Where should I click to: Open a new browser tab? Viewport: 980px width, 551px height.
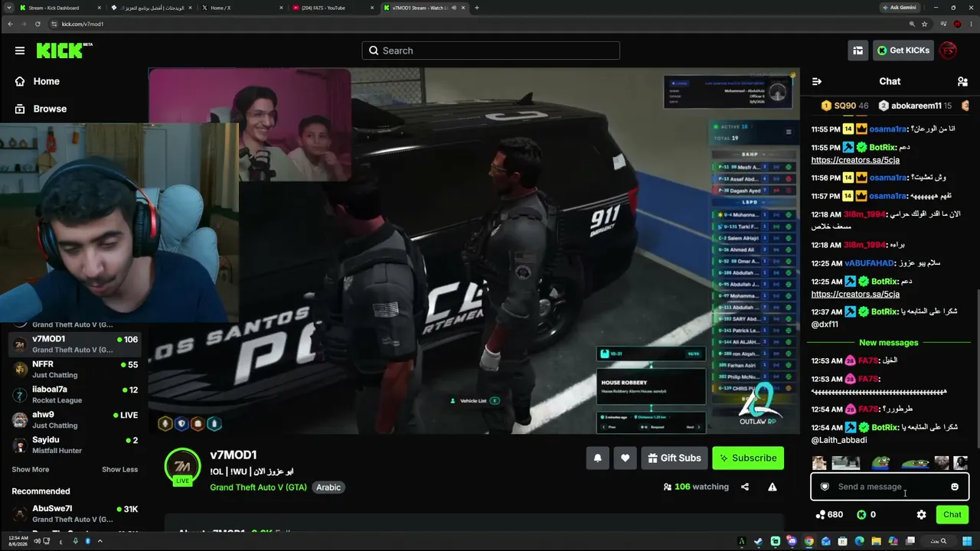477,8
